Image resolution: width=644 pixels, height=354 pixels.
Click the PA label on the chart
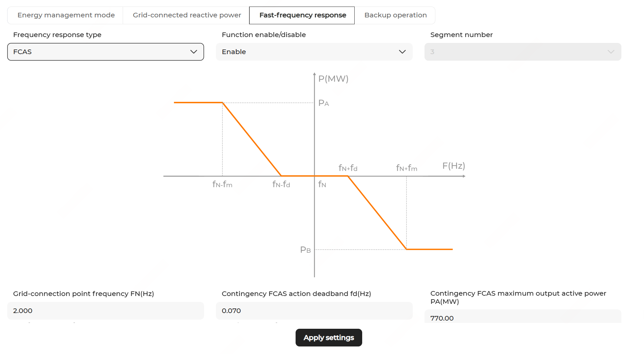click(x=323, y=103)
